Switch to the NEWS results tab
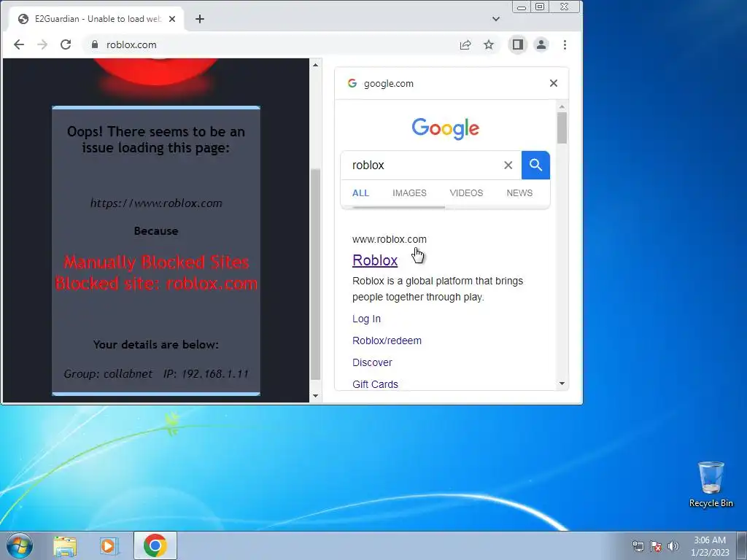The height and width of the screenshot is (560, 747). point(519,192)
